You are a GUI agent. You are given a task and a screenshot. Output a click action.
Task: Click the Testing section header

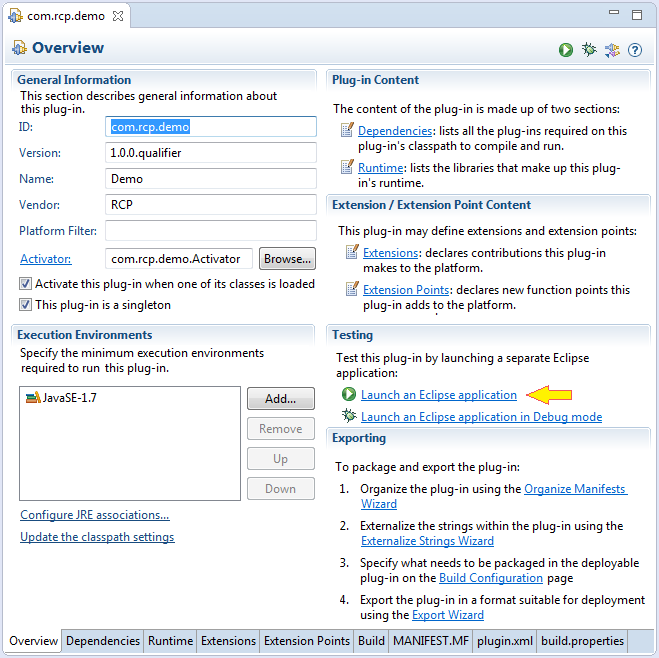click(352, 335)
